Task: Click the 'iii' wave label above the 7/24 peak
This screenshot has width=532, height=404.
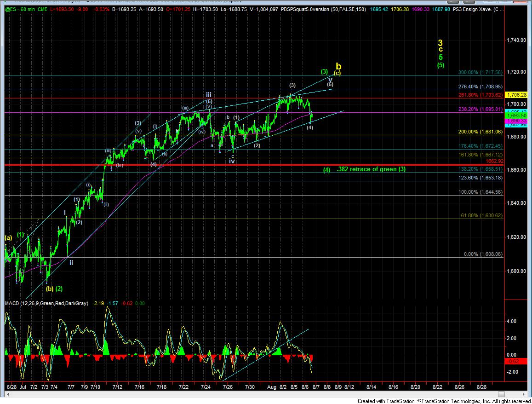Action: tap(209, 95)
